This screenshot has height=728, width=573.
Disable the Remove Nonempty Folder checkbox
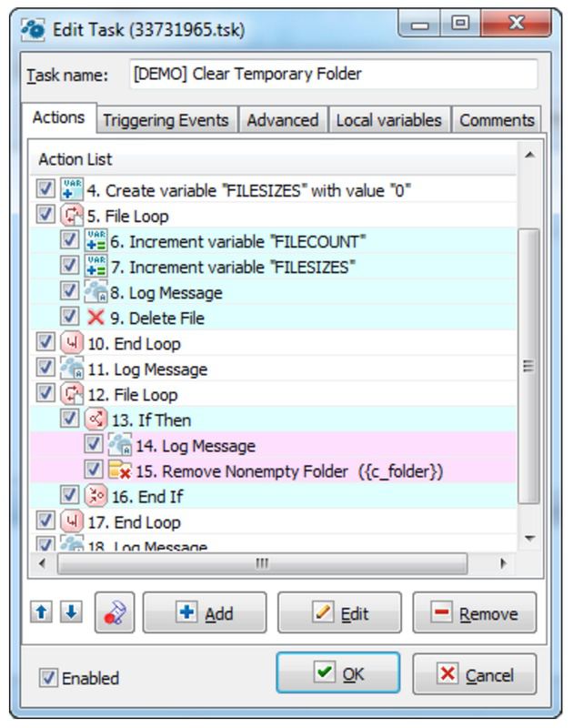click(x=94, y=470)
